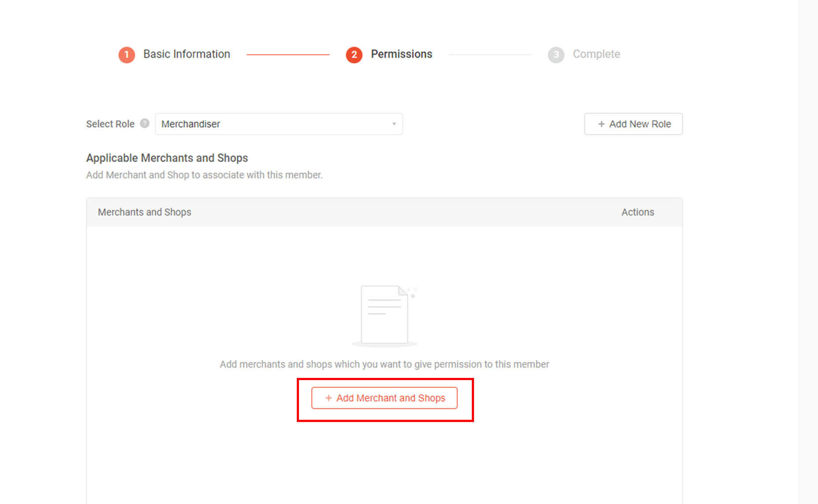The image size is (818, 504).
Task: Select the Permissions step label
Action: coord(401,54)
